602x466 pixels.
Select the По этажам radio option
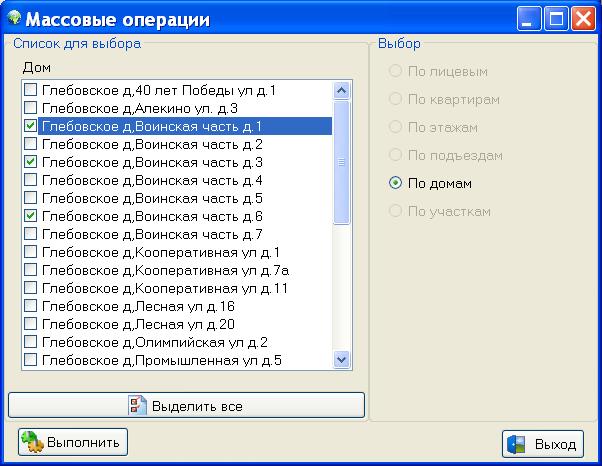[x=395, y=127]
